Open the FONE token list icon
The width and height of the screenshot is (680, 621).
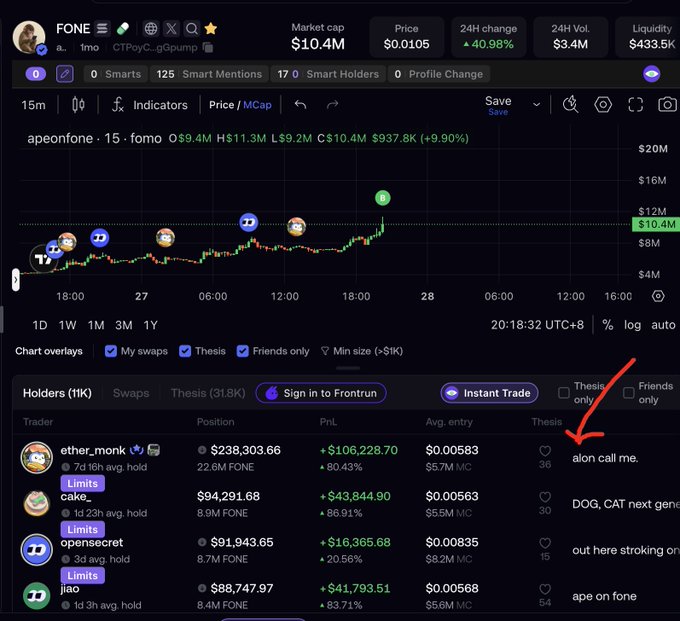click(102, 29)
